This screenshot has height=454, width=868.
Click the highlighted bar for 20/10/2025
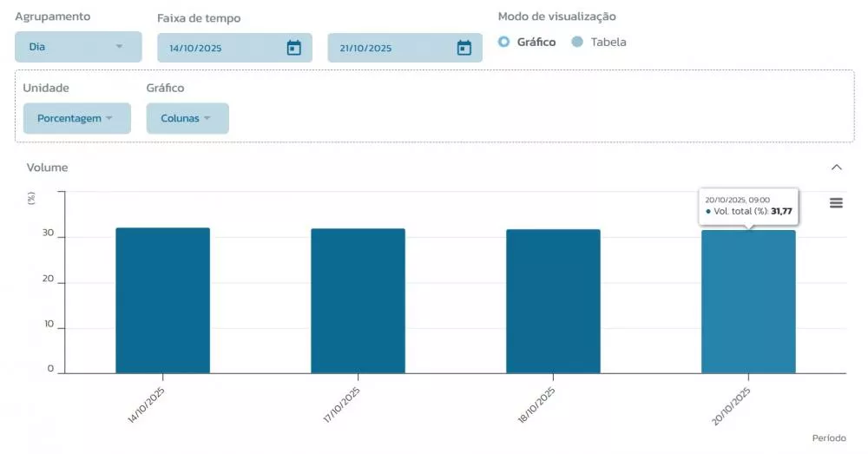coord(748,302)
